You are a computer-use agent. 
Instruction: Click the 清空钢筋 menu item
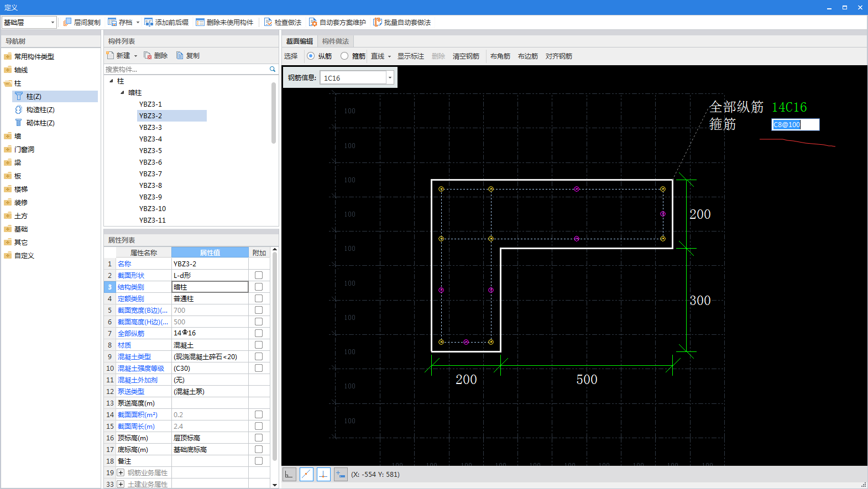point(466,56)
